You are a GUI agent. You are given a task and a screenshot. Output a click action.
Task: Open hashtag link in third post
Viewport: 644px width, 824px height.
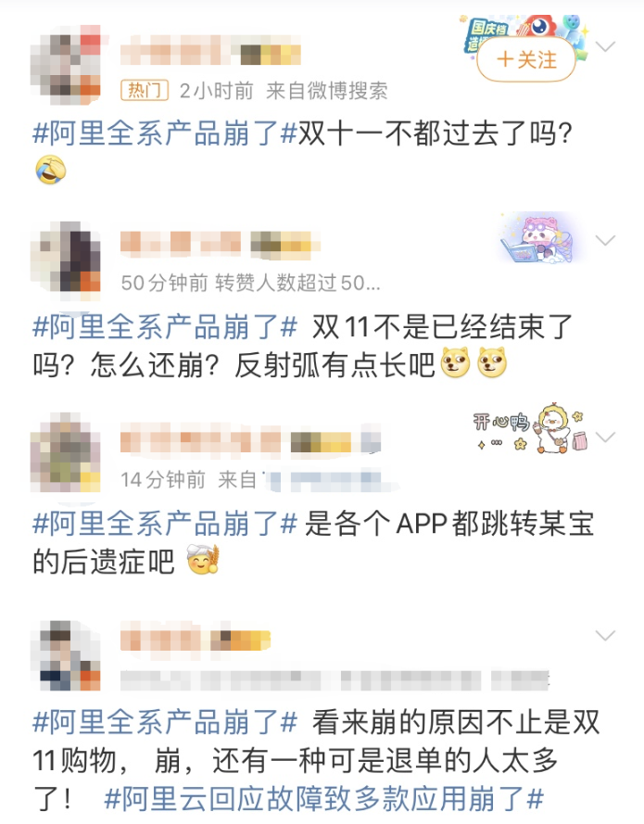coord(166,524)
